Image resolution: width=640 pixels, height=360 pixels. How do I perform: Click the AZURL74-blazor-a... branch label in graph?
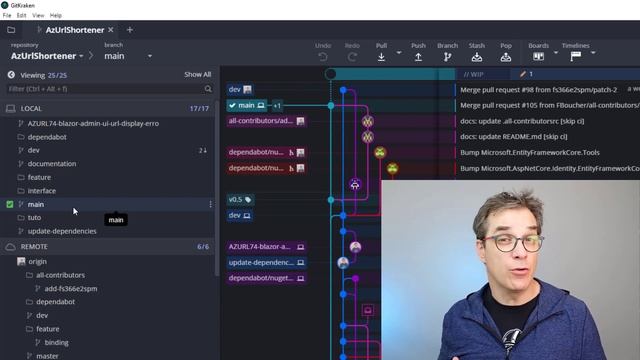coord(267,247)
